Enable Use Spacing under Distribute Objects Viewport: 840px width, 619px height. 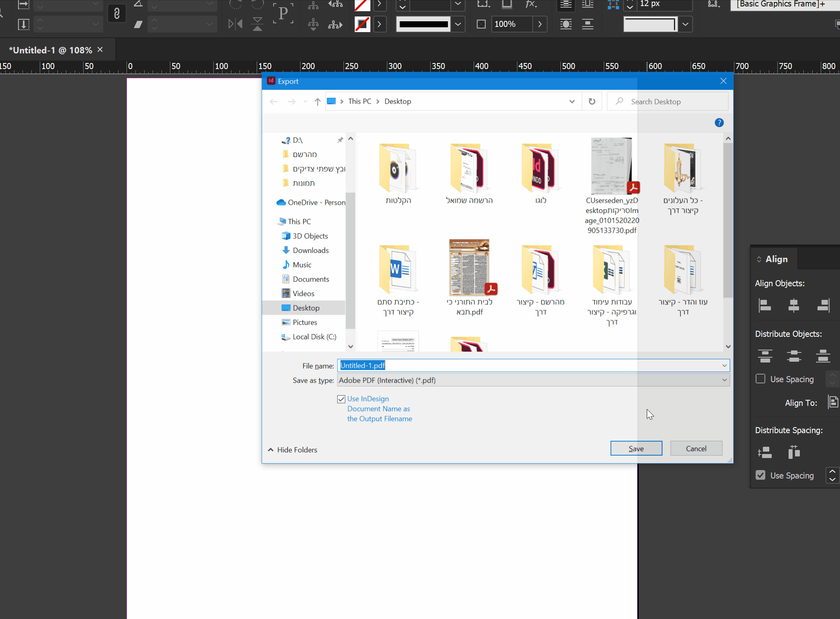(760, 379)
